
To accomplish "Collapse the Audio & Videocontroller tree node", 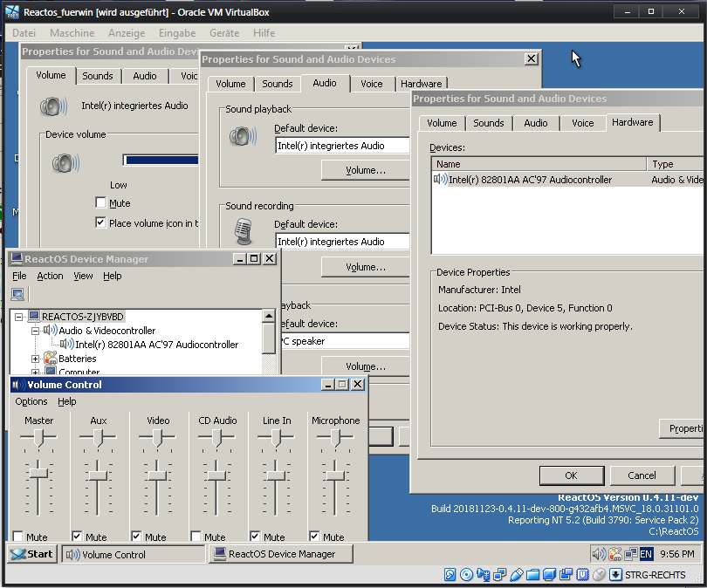I will (x=35, y=331).
